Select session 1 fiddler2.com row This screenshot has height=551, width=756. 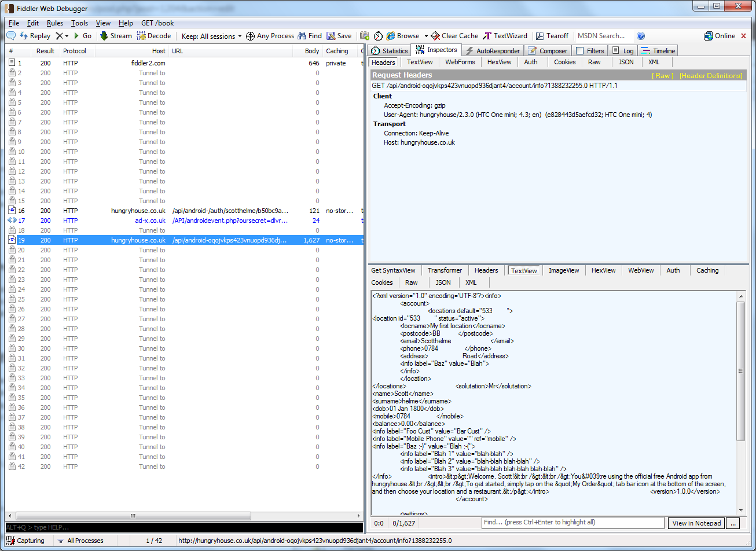pos(185,63)
